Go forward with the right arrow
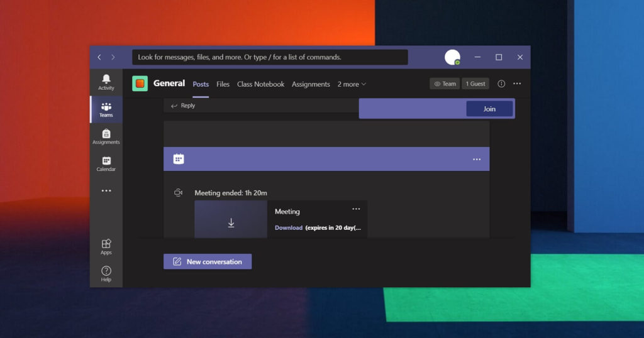This screenshot has height=338, width=644. (113, 57)
